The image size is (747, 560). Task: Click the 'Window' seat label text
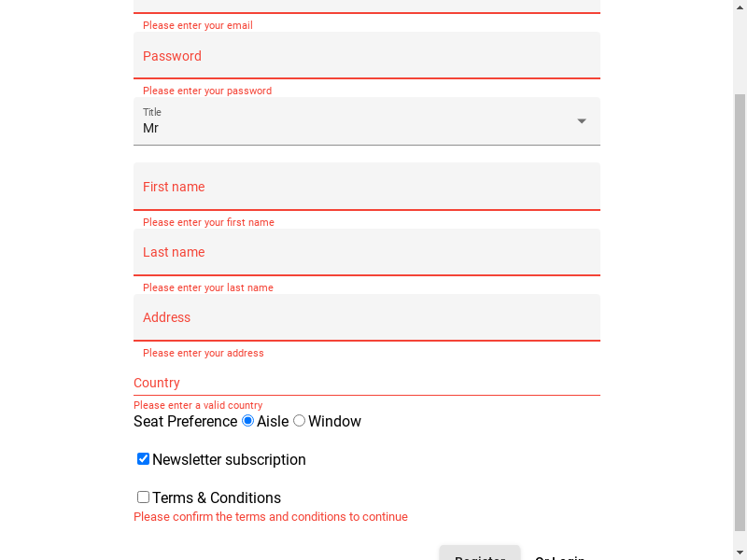point(334,422)
